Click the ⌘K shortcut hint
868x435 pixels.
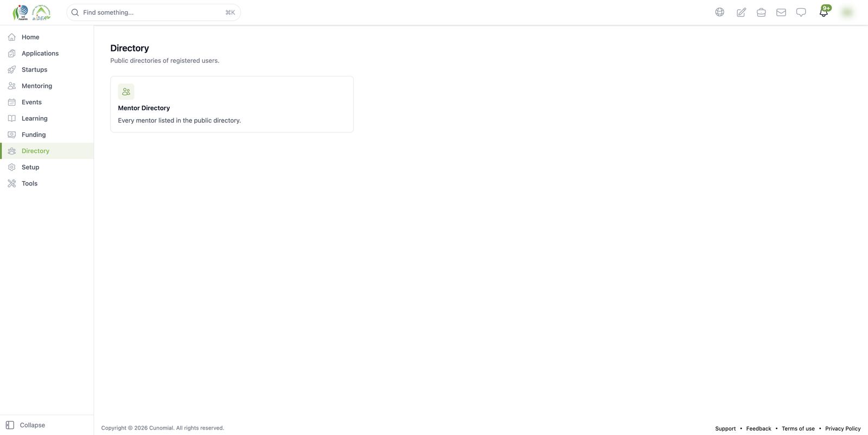click(230, 12)
